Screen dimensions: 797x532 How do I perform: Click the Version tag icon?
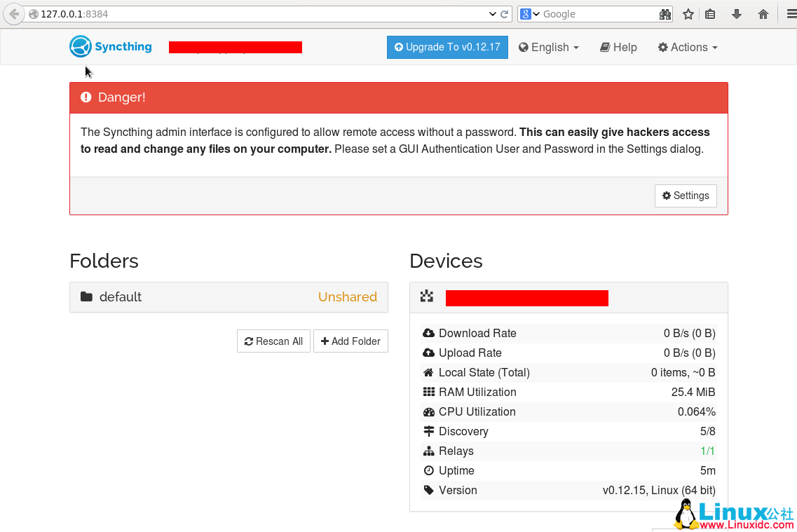coord(428,490)
